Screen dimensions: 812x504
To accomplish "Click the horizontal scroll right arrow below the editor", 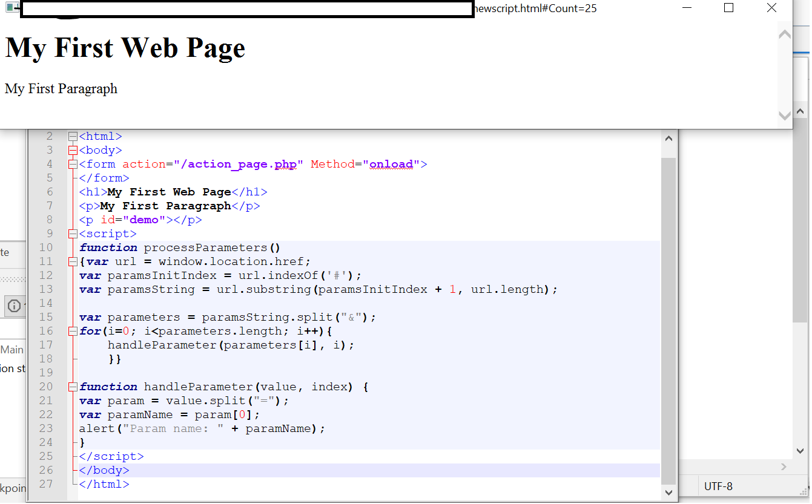I will (x=784, y=467).
